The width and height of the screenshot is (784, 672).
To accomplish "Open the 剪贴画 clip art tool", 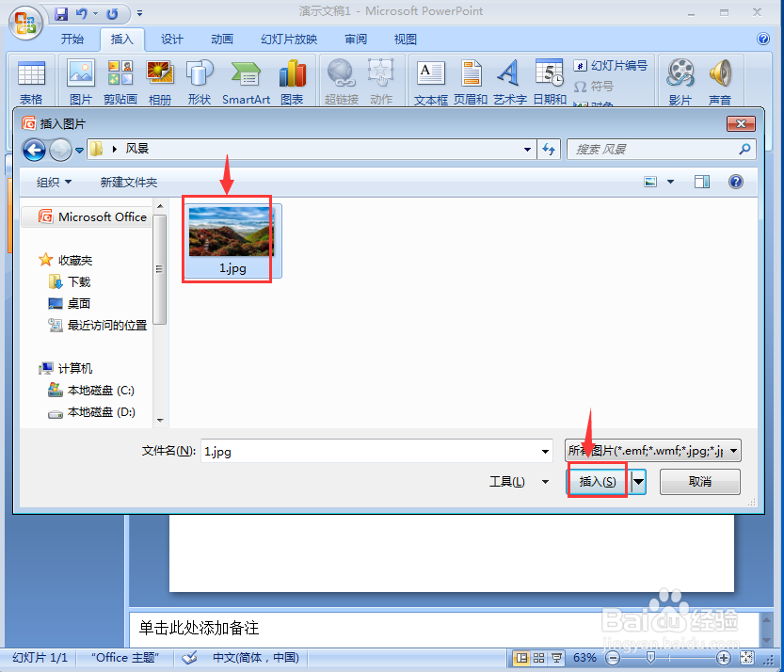I will pos(120,82).
